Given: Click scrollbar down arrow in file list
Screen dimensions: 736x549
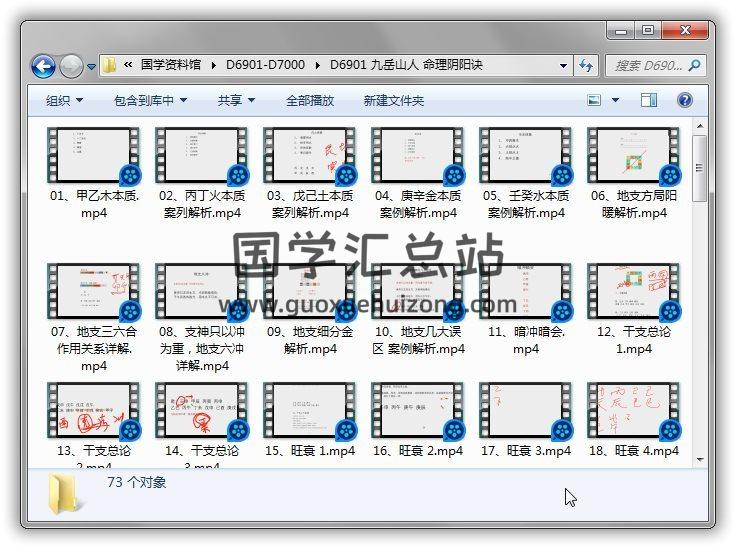Looking at the screenshot, I should click(699, 459).
